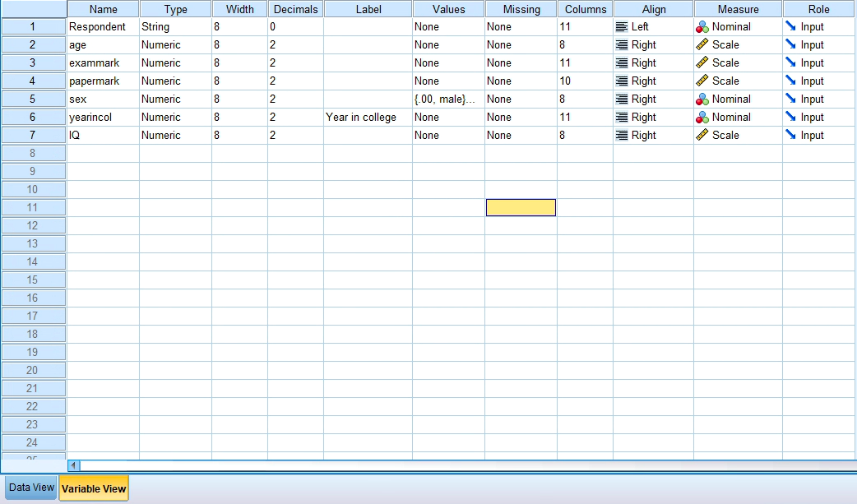Screen dimensions: 857x504
Task: Click the Input role arrow icon for IQ
Action: [x=790, y=134]
